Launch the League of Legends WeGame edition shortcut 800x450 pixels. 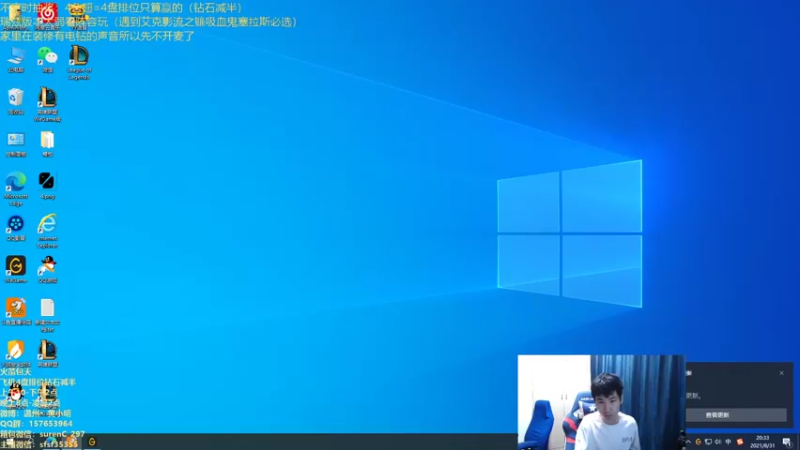pos(47,104)
